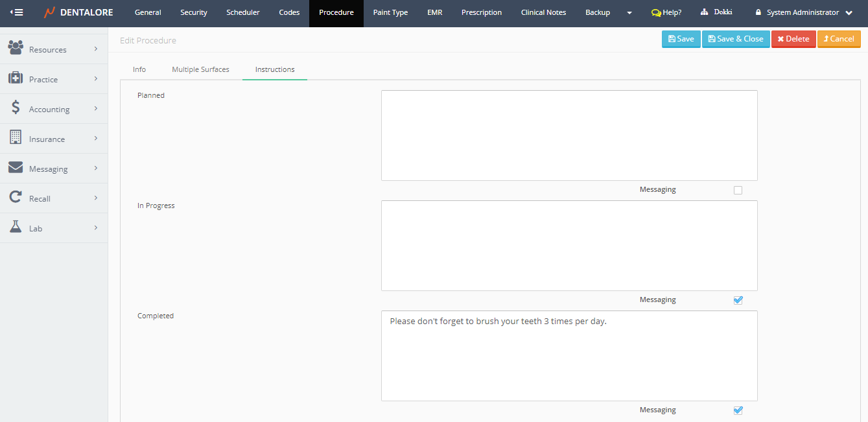Enable the Planned Messaging checkbox
The width and height of the screenshot is (868, 422).
(x=738, y=191)
